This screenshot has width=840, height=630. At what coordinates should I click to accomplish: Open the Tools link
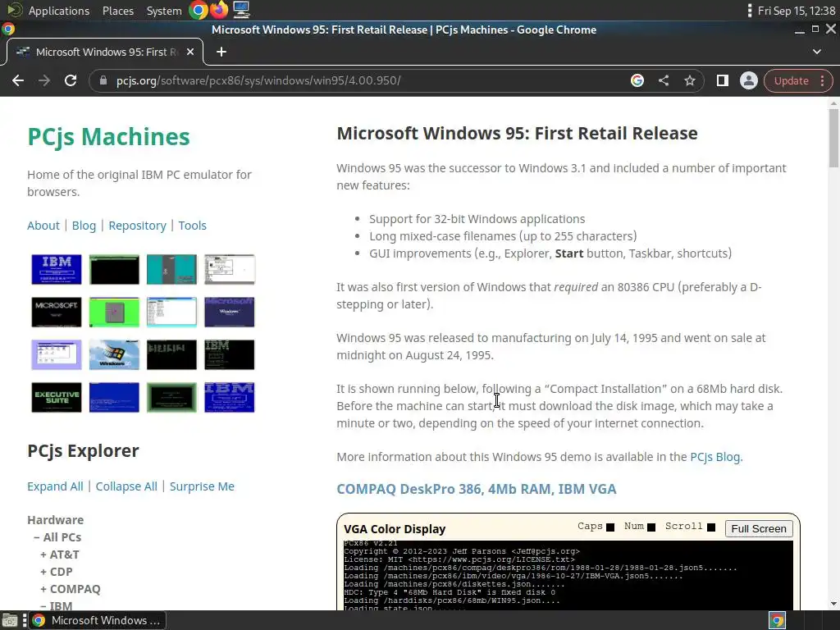coord(192,226)
